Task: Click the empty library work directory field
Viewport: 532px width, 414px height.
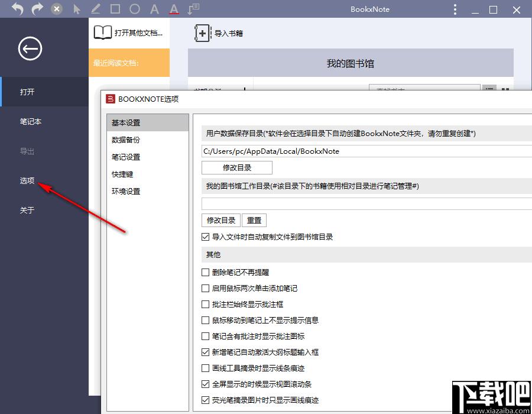Action: pos(366,204)
